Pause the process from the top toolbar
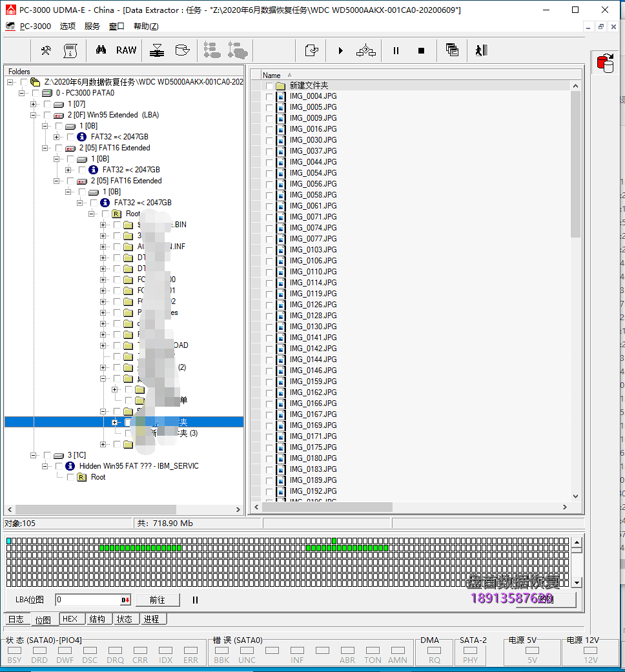 (x=396, y=50)
